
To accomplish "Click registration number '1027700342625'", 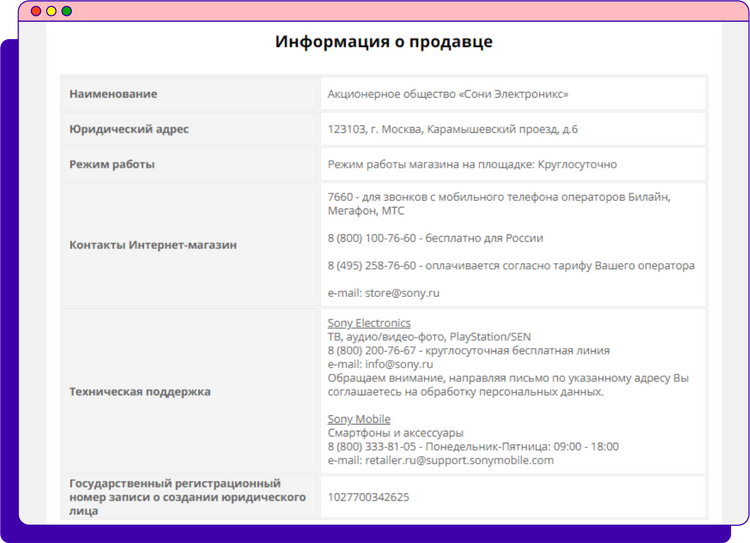I will tap(368, 497).
